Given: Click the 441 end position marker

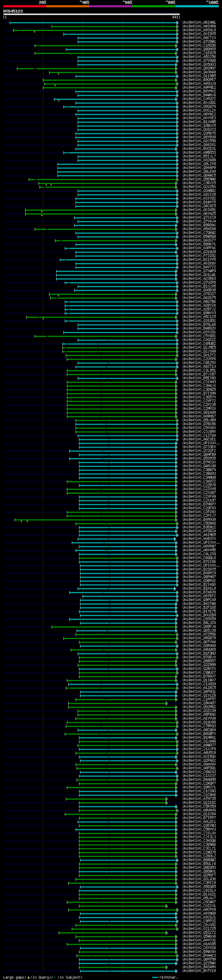Looking at the screenshot, I should point(175,17).
